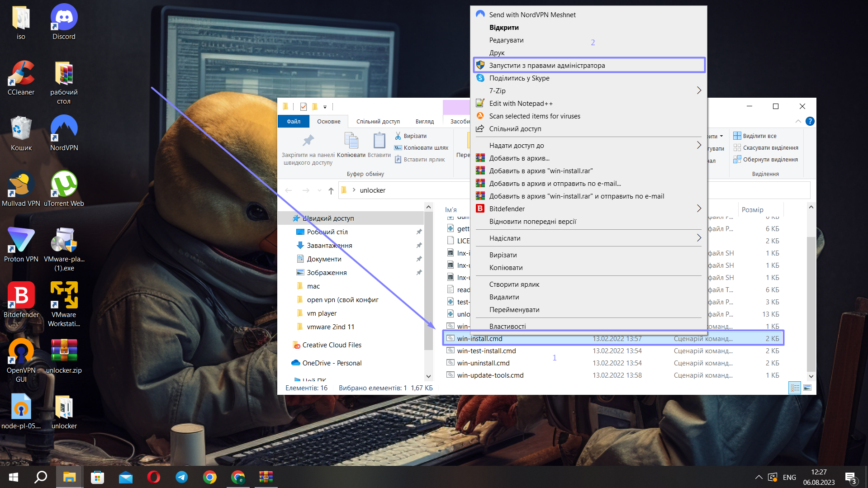Click Pin to Quick Access (Закріпити) ribbon icon

(308, 150)
